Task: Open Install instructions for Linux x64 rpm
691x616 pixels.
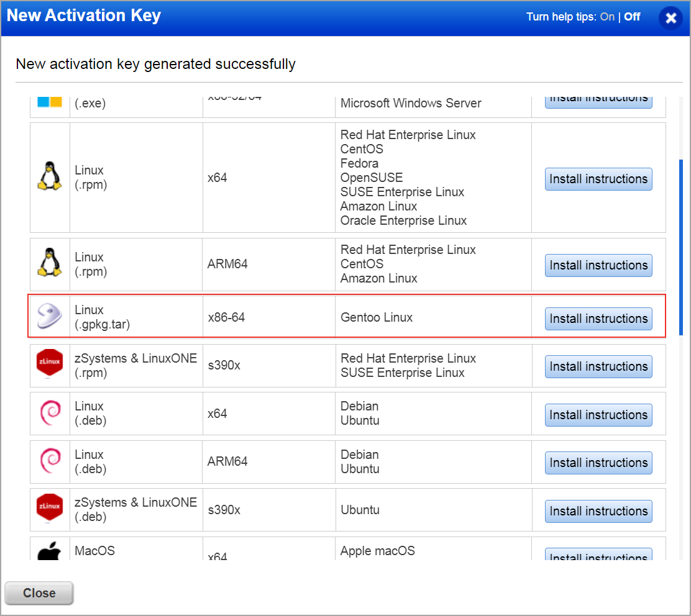Action: [x=598, y=179]
